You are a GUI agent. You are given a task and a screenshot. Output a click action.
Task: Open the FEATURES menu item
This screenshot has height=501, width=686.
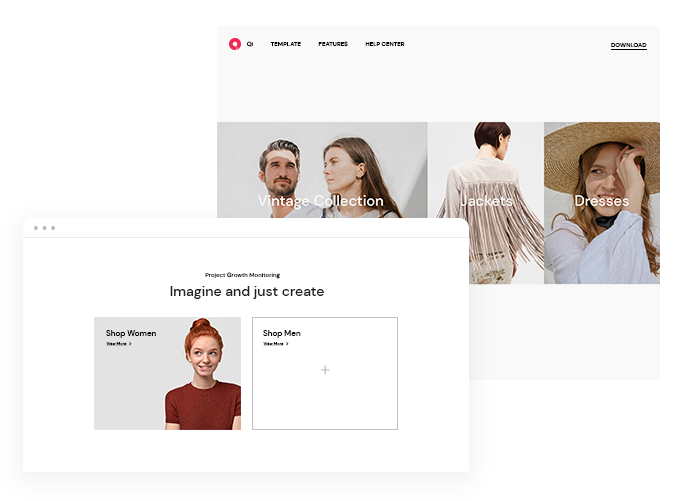coord(333,45)
